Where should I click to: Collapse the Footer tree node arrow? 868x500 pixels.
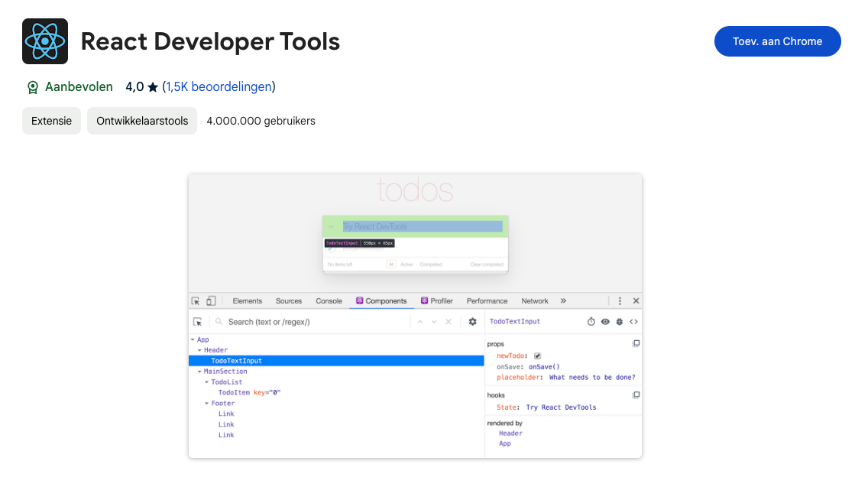[x=207, y=404]
